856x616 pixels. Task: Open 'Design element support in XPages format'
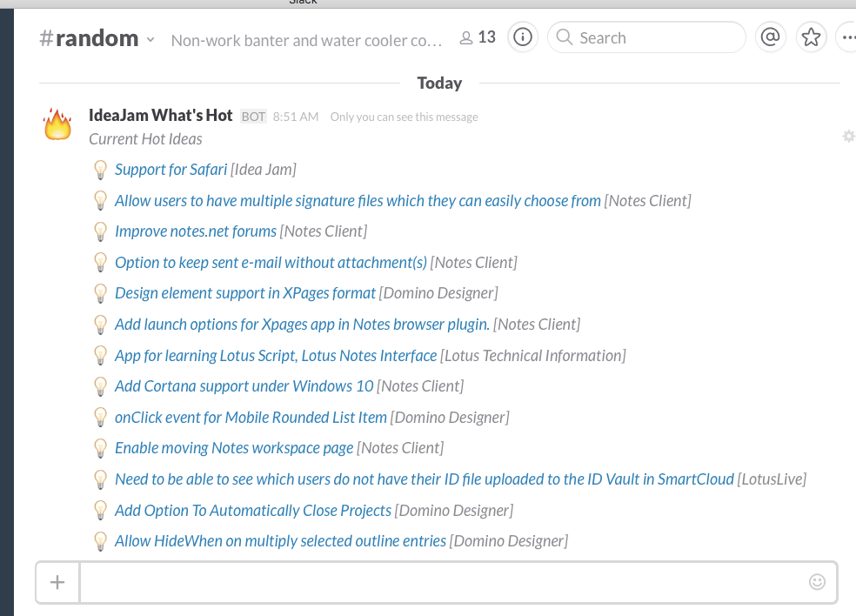pos(245,293)
